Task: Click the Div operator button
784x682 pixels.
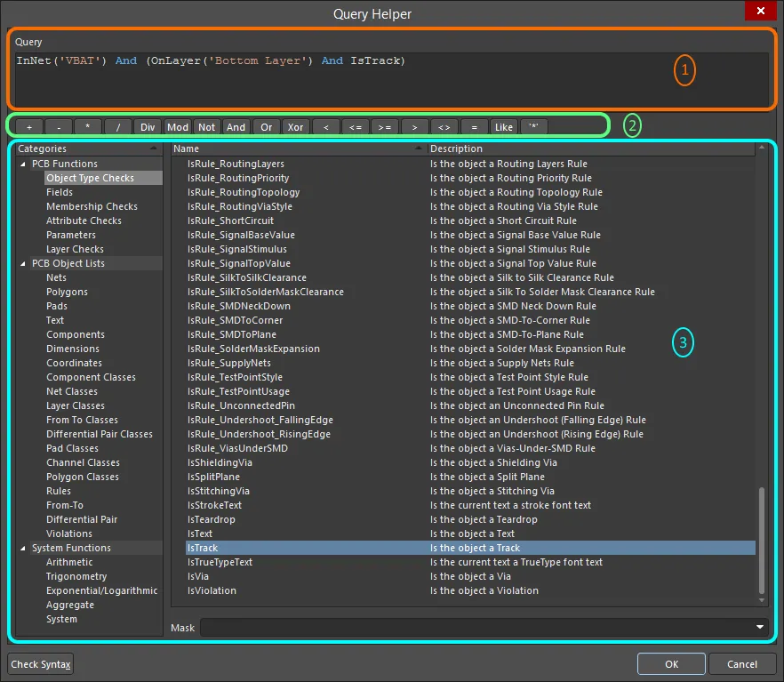Action: point(148,127)
